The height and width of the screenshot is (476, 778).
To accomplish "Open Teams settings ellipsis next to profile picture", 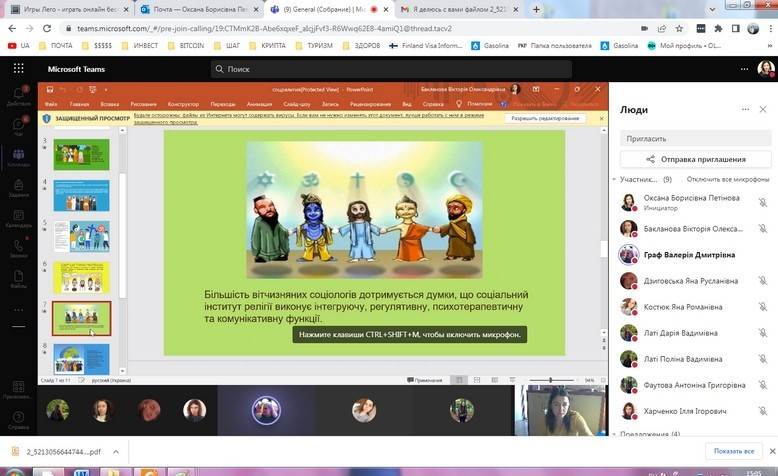I will pyautogui.click(x=744, y=69).
